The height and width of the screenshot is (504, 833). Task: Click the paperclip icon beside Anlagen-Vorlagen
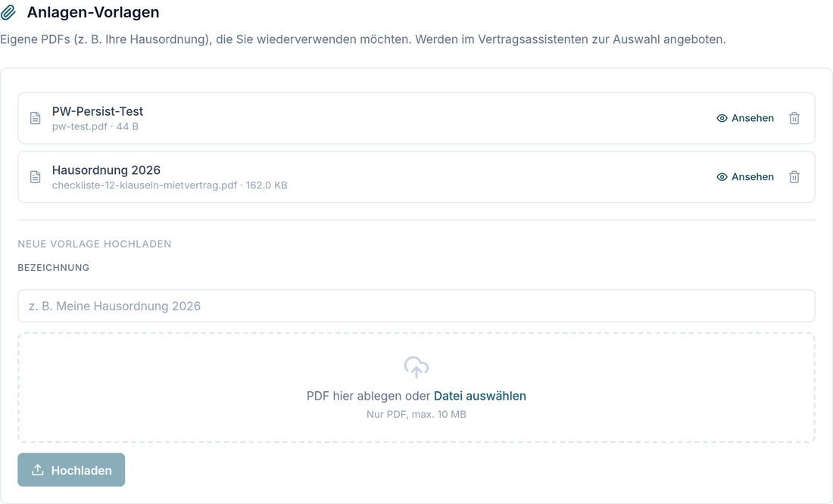[8, 12]
